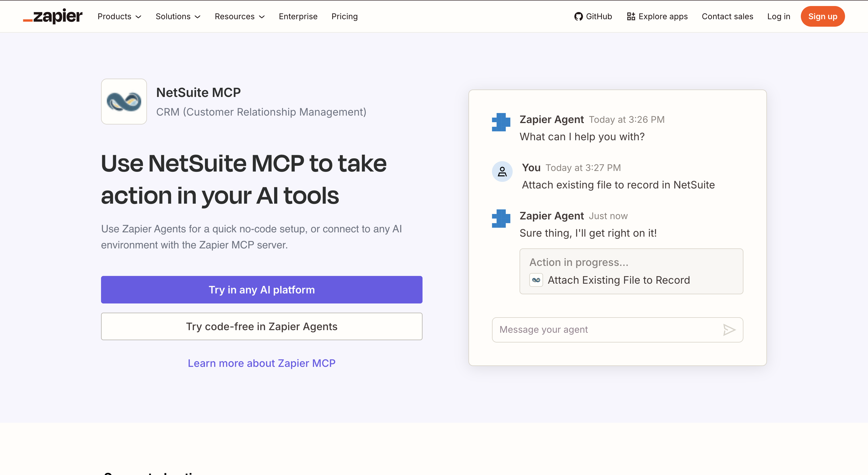Click the GitHub octocat icon
The width and height of the screenshot is (868, 475).
tap(579, 17)
